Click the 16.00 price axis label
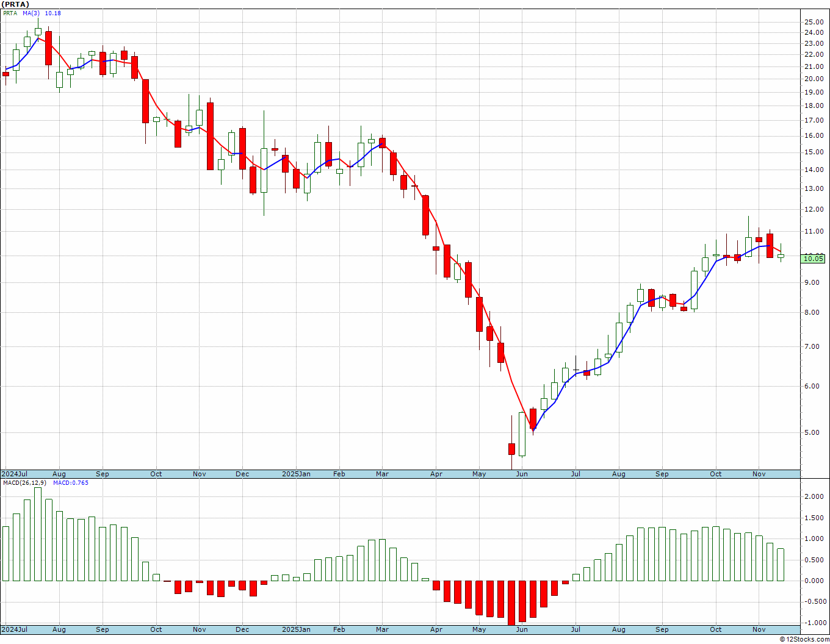Image resolution: width=830 pixels, height=644 pixels. click(814, 136)
